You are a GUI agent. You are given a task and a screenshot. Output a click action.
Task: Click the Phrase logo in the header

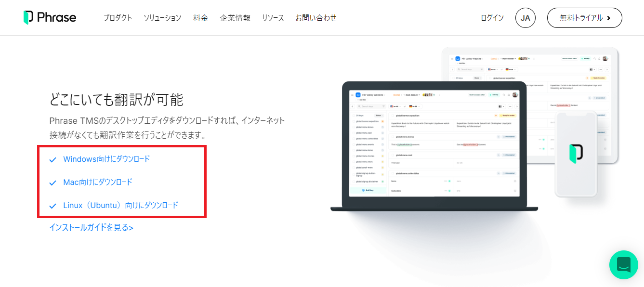pos(50,18)
